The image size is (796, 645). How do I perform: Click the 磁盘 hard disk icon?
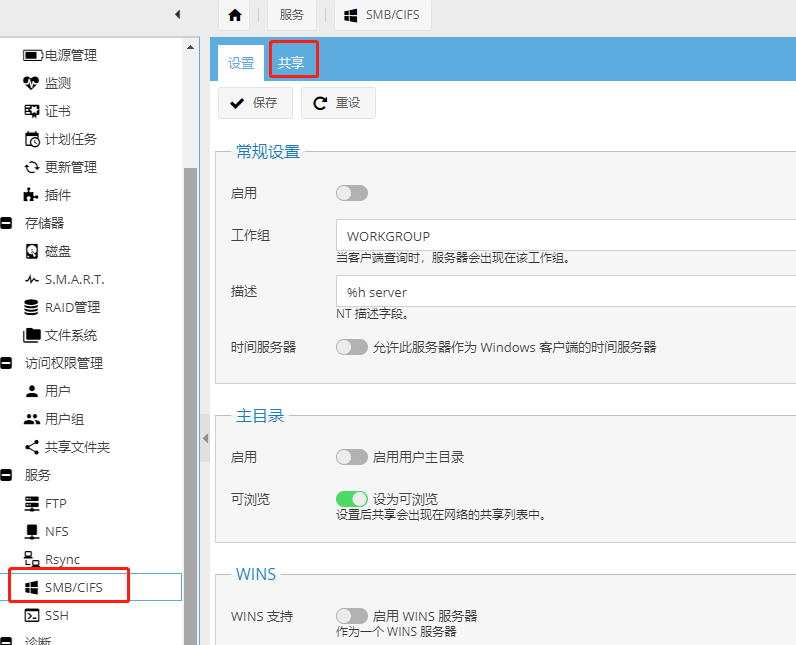31,251
